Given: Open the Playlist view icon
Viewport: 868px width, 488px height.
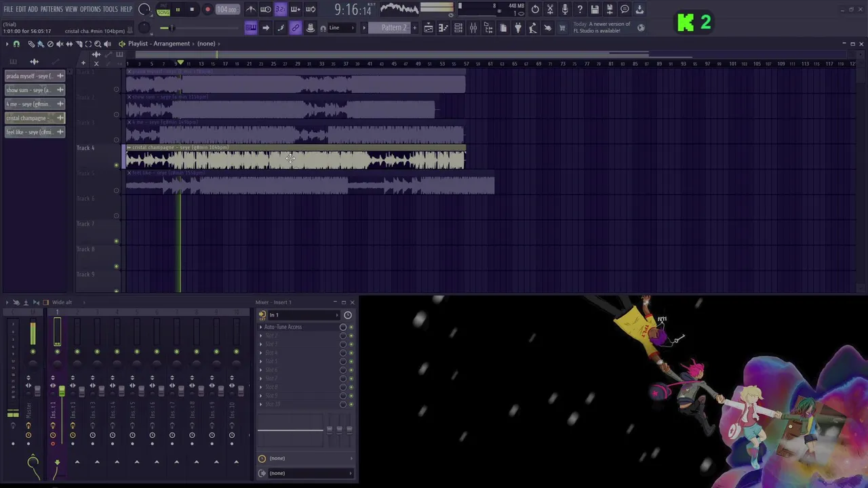Looking at the screenshot, I should 429,28.
